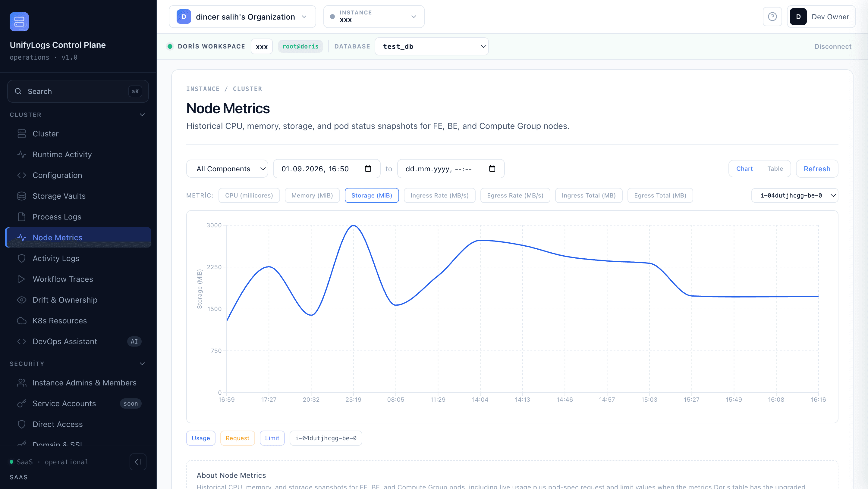The height and width of the screenshot is (489, 868).
Task: Toggle the Usage series legend
Action: pyautogui.click(x=201, y=438)
